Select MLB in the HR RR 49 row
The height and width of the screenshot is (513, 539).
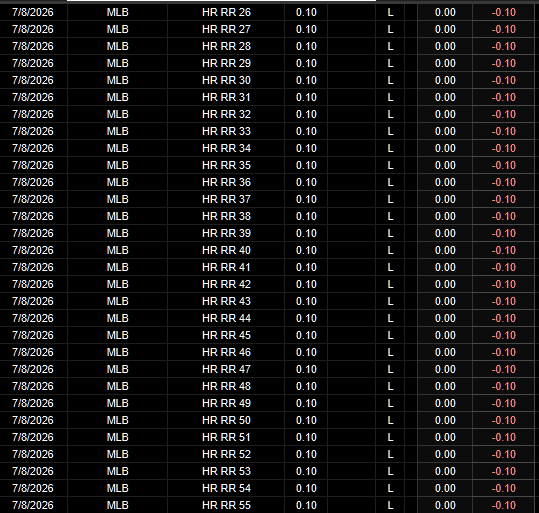click(118, 403)
